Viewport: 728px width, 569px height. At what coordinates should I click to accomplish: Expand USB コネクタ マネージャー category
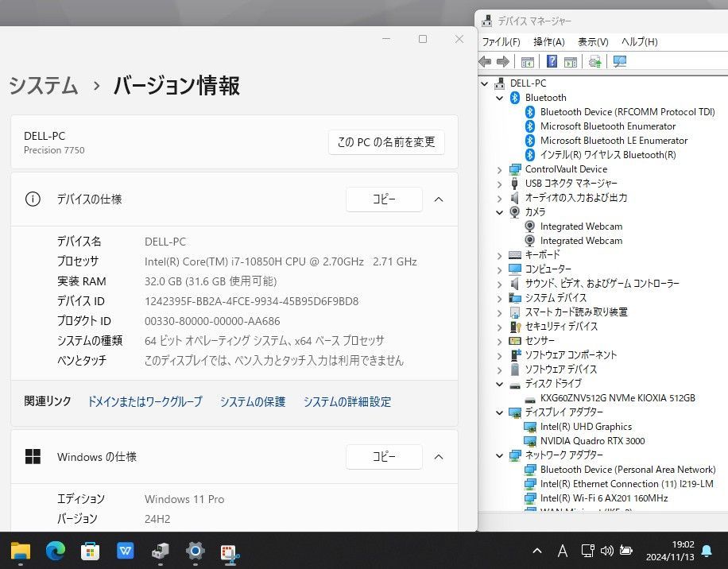click(x=500, y=184)
